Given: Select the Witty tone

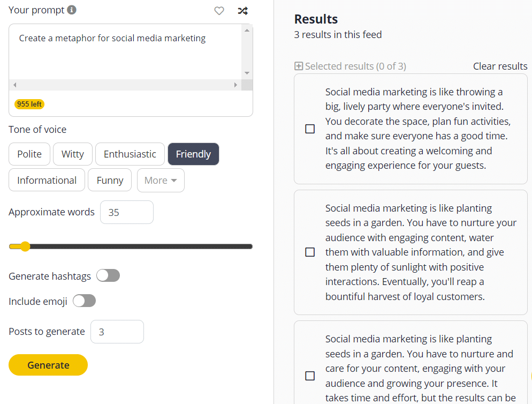Looking at the screenshot, I should point(72,154).
